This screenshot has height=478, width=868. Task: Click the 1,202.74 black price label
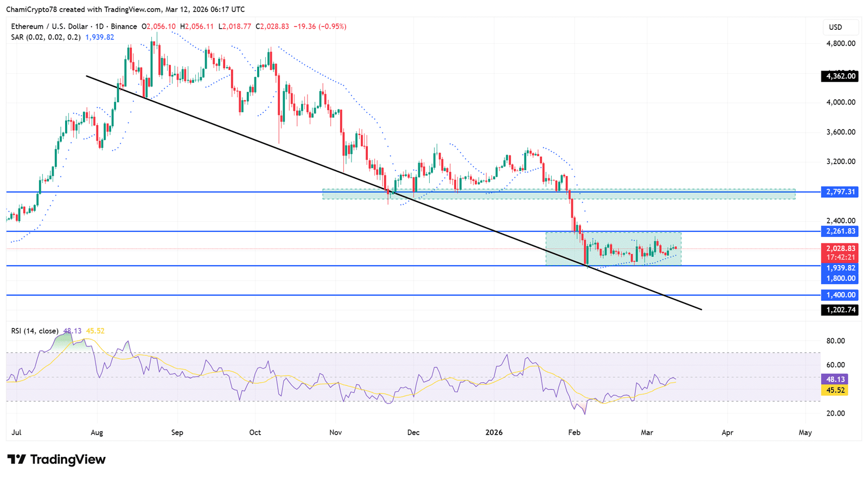(840, 310)
